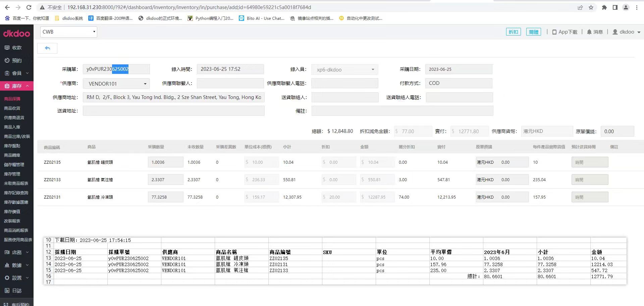Collapse the 庫存 sidebar menu
Image resolution: width=644 pixels, height=306 pixels.
pyautogui.click(x=17, y=86)
